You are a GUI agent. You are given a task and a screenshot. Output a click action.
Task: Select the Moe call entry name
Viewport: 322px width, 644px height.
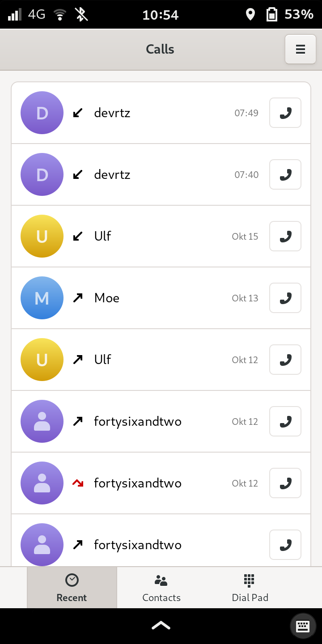[x=107, y=298]
